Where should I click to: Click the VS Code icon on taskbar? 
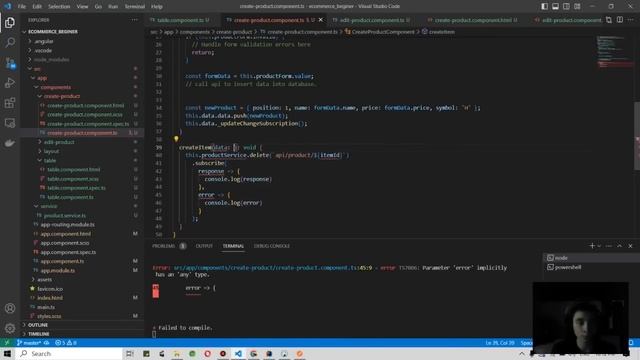pos(238,353)
